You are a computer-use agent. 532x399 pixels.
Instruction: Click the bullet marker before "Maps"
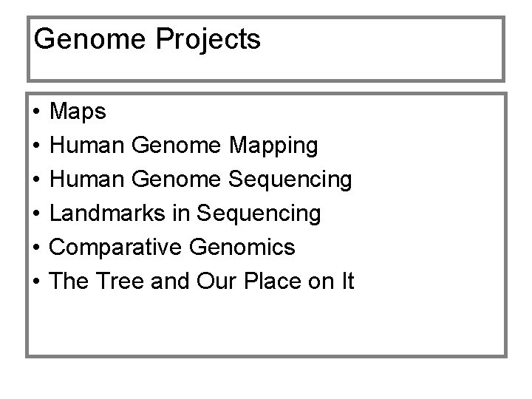pos(35,113)
